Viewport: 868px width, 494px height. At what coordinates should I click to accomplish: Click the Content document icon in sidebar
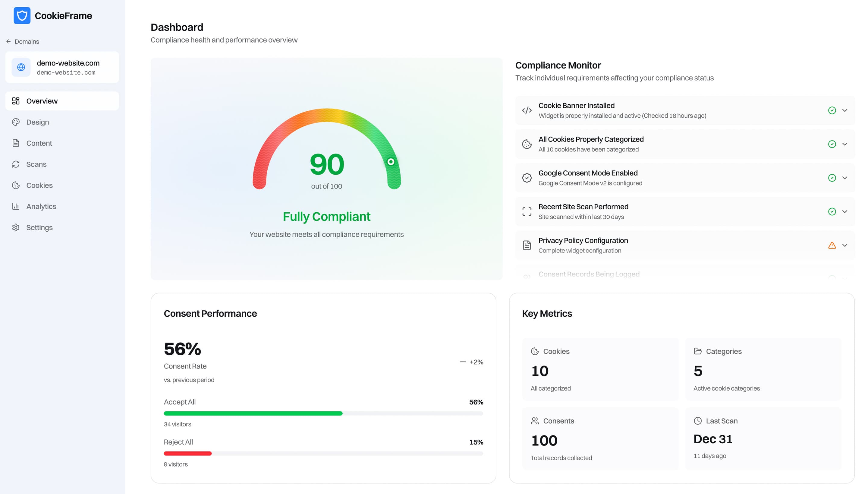[x=16, y=143]
